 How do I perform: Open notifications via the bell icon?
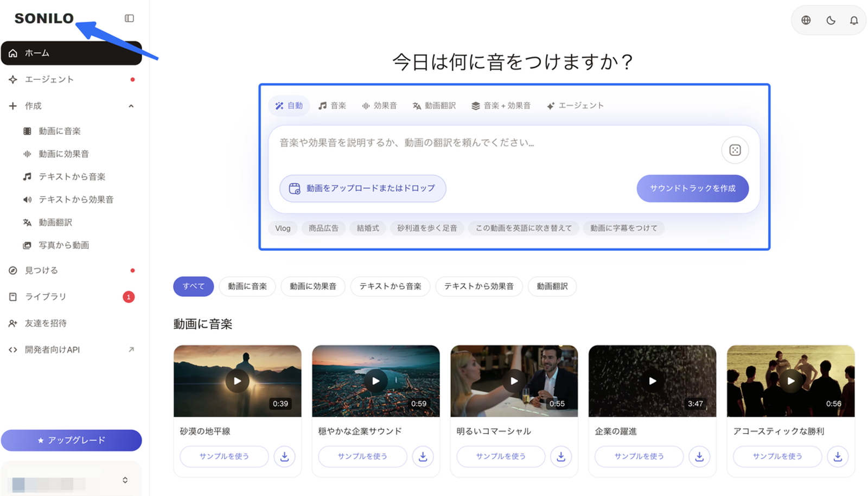pos(854,20)
